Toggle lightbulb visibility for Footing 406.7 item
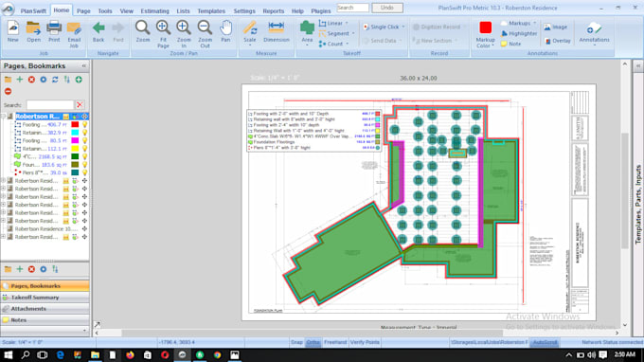Viewport: 644px width, 362px height. tap(84, 124)
